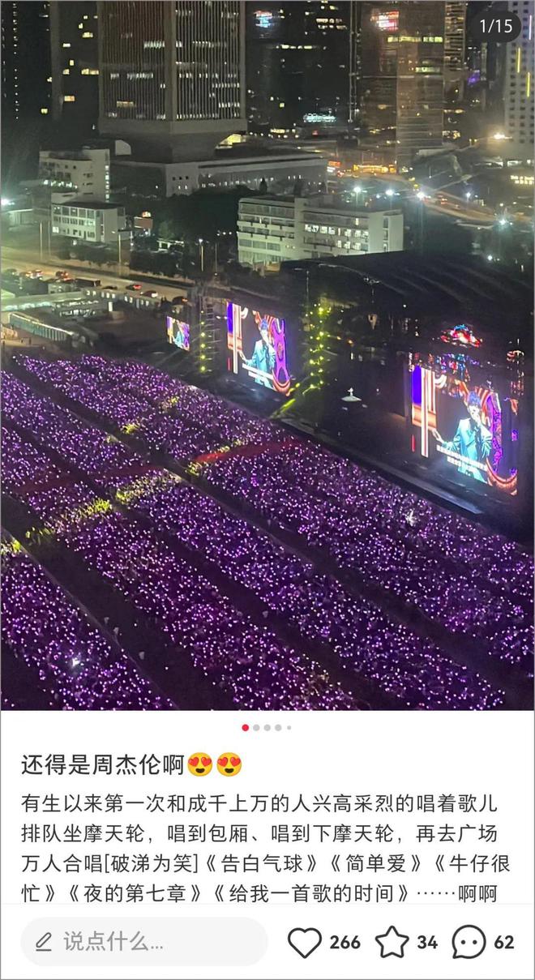Select the active red page indicator dot
The width and height of the screenshot is (535, 980).
pyautogui.click(x=246, y=727)
